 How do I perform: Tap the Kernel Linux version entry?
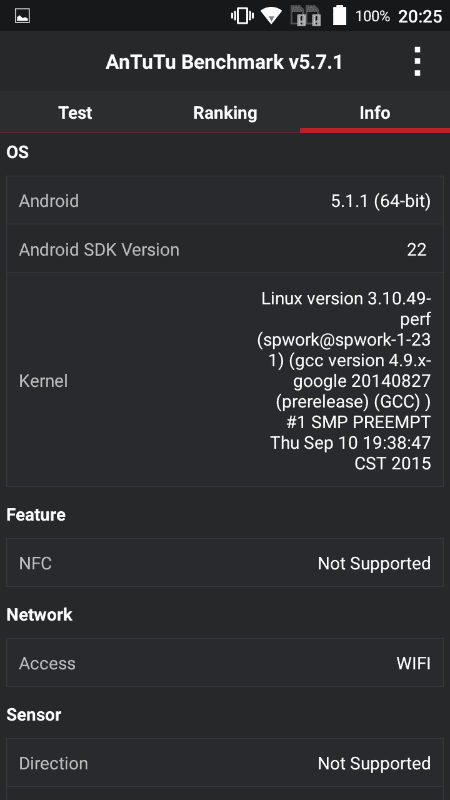pyautogui.click(x=225, y=380)
